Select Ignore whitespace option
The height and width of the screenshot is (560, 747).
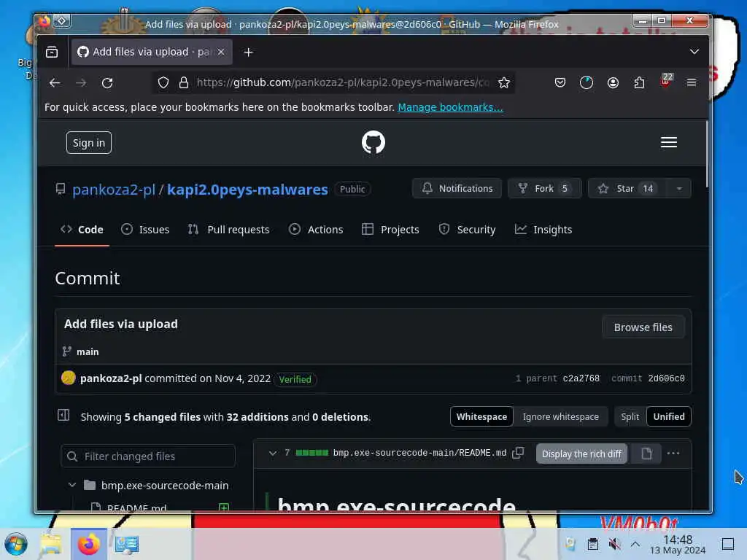click(561, 416)
